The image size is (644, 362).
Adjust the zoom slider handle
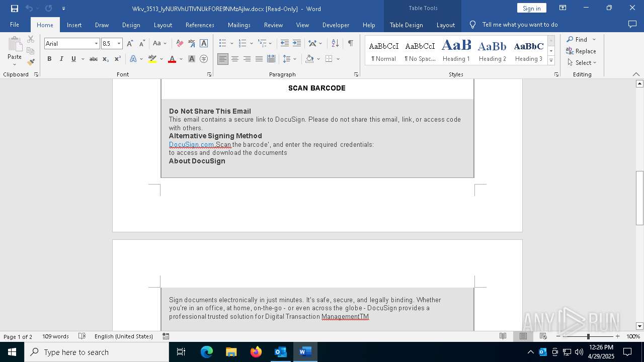click(x=588, y=336)
